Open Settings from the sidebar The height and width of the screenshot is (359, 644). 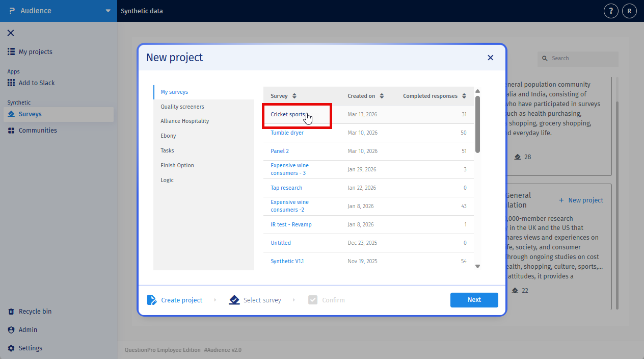click(x=30, y=348)
